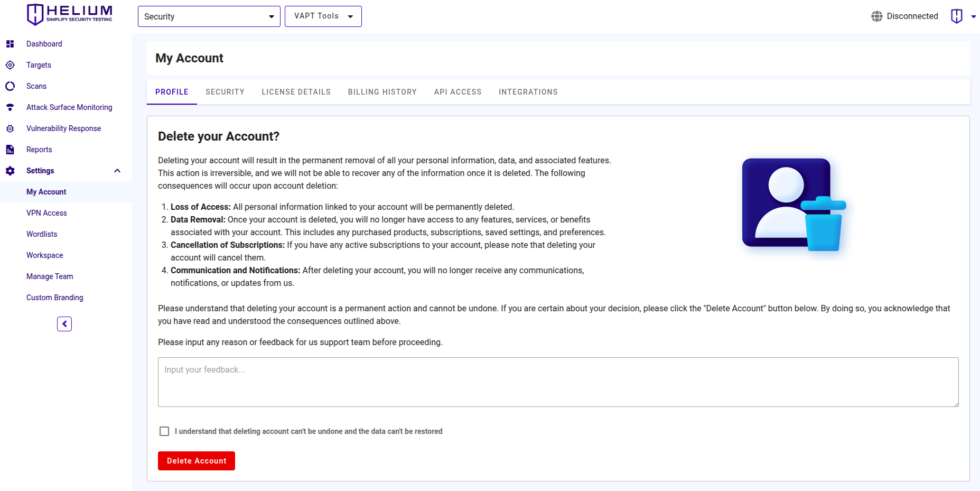Screen dimensions: 980x491
Task: Open the Security dropdown selector
Action: coord(209,16)
